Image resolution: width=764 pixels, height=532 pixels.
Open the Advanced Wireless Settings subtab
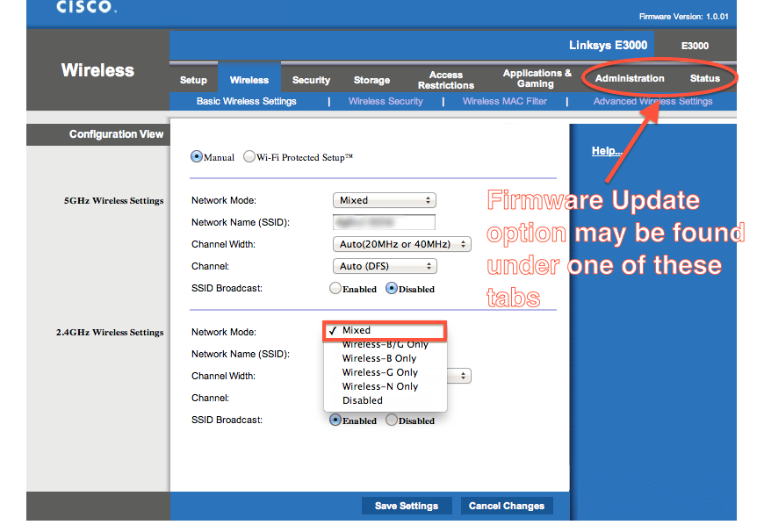pos(652,101)
